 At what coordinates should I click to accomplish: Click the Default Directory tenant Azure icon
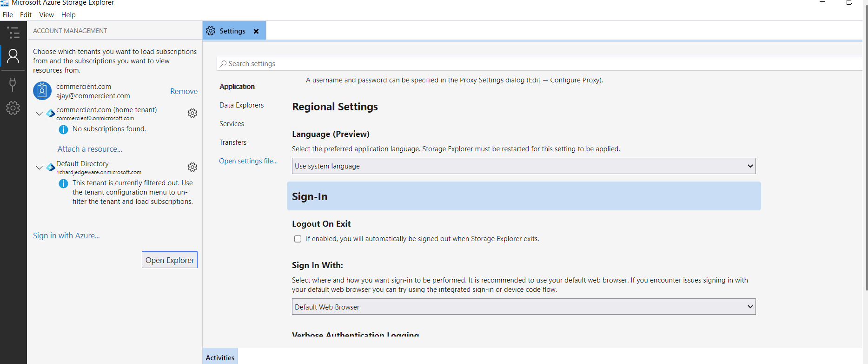(x=50, y=167)
